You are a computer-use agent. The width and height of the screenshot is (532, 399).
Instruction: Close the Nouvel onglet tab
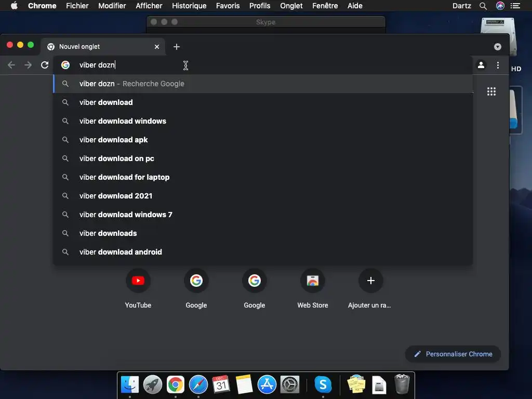tap(157, 47)
